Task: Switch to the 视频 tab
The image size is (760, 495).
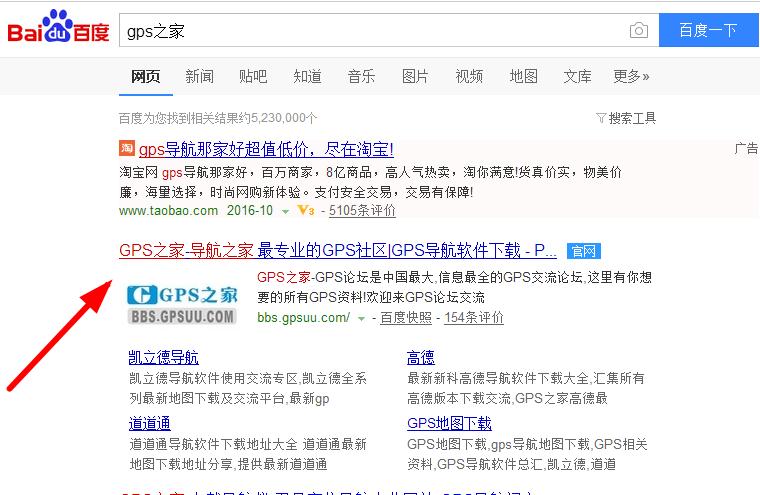Action: pyautogui.click(x=469, y=77)
